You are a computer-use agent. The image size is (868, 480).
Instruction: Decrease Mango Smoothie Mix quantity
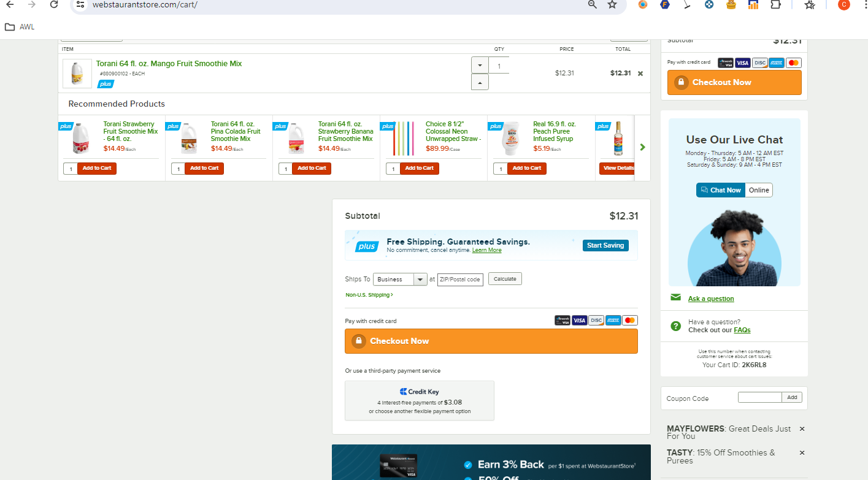(480, 65)
